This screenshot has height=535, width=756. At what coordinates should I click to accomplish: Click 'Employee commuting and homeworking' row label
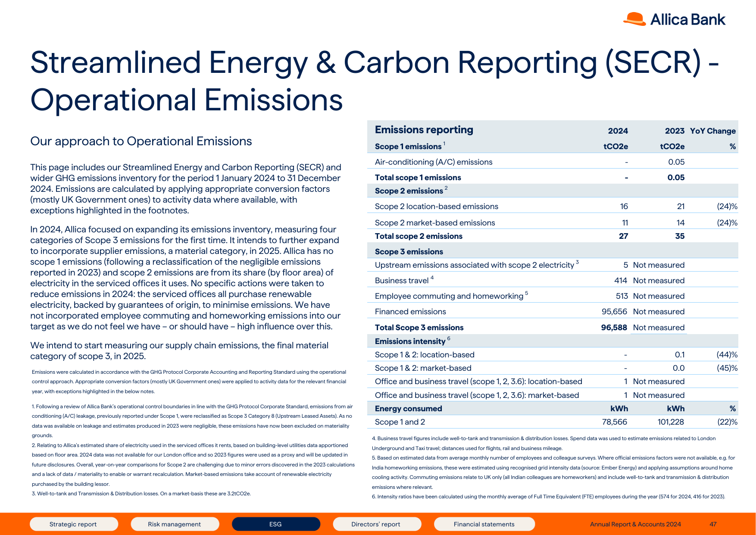point(449,296)
